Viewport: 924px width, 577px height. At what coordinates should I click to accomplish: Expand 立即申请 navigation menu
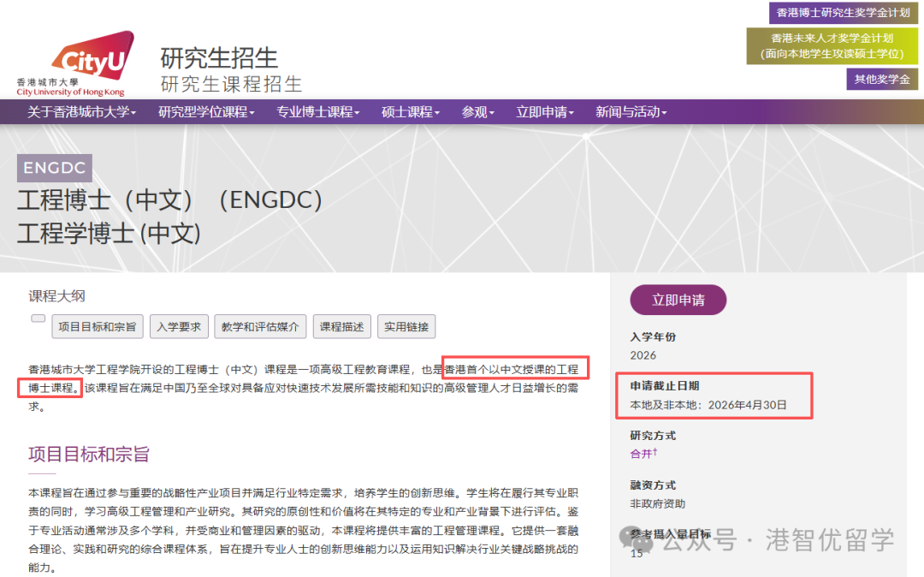[544, 112]
